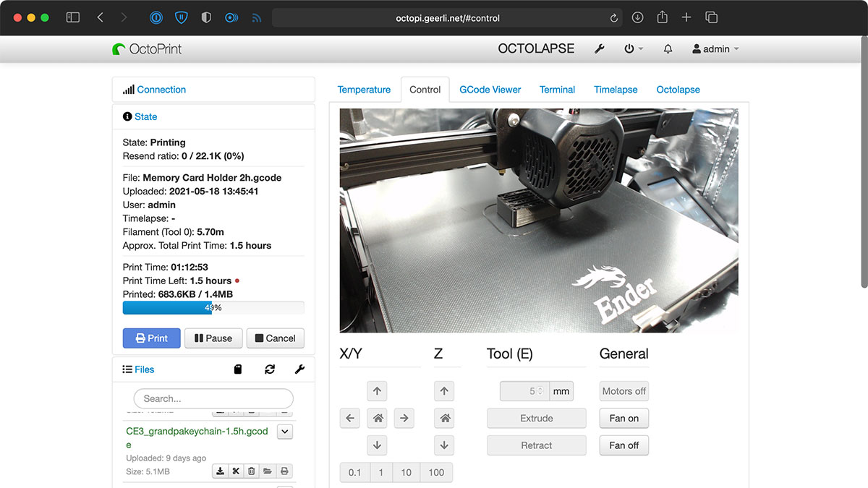The height and width of the screenshot is (488, 868).
Task: Jog X/Y axis right arrow
Action: pyautogui.click(x=404, y=418)
